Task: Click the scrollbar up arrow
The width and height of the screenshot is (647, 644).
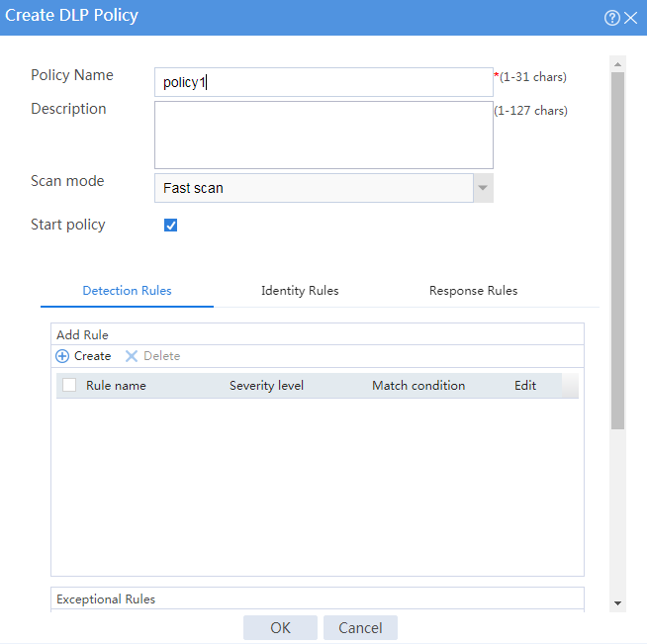Action: pyautogui.click(x=617, y=64)
